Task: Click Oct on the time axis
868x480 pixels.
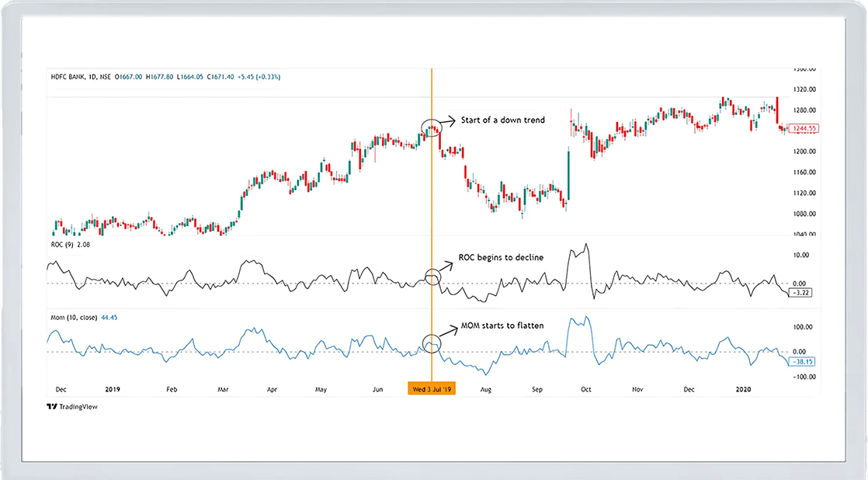Action: (x=586, y=388)
